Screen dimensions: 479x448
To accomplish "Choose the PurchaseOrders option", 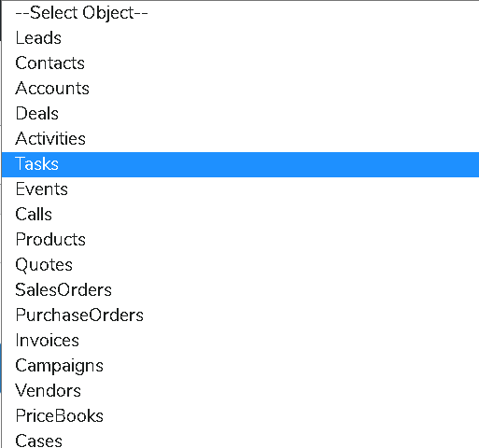I will pyautogui.click(x=240, y=315).
